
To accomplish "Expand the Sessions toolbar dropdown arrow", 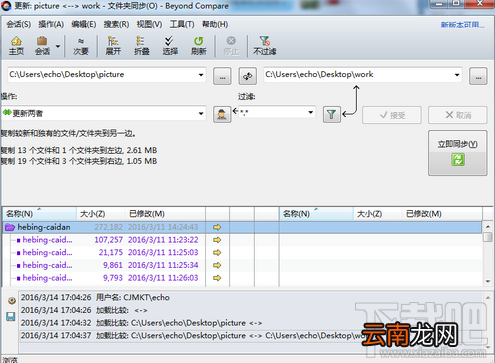I will click(x=58, y=46).
